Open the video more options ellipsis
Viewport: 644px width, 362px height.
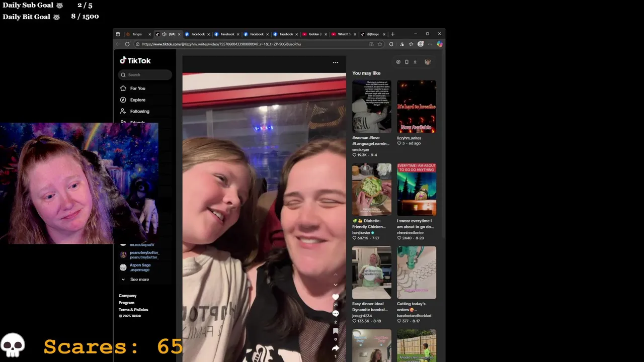click(336, 62)
